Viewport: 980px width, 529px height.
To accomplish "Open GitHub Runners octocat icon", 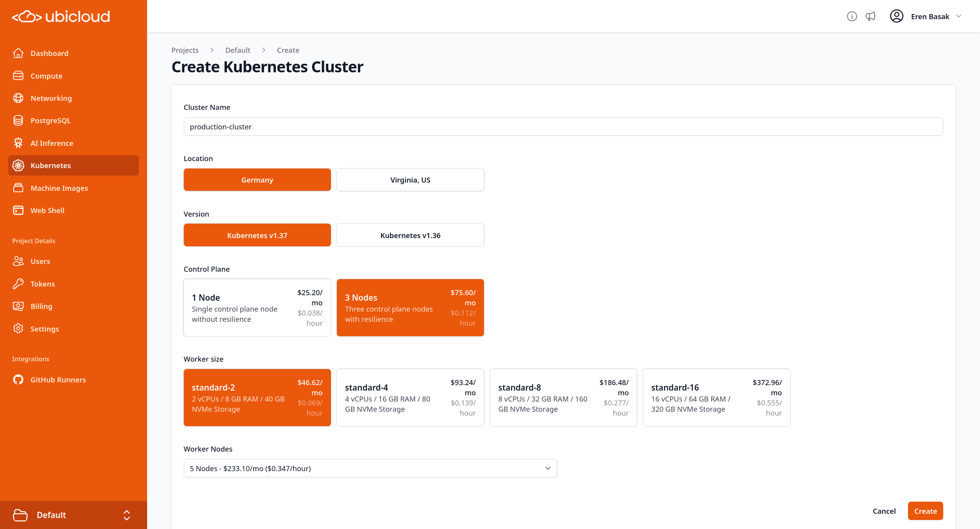I will [x=18, y=380].
